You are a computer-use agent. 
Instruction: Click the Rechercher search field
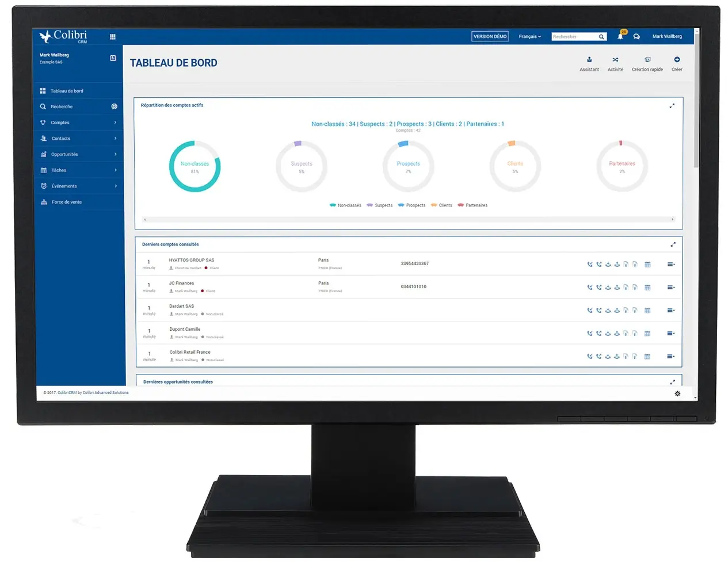click(574, 37)
